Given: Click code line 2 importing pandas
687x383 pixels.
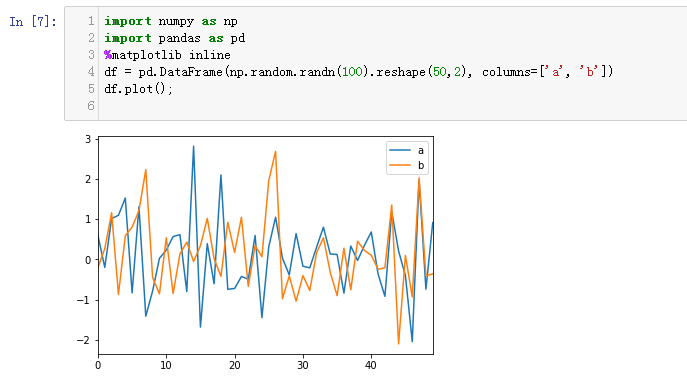Looking at the screenshot, I should [174, 38].
